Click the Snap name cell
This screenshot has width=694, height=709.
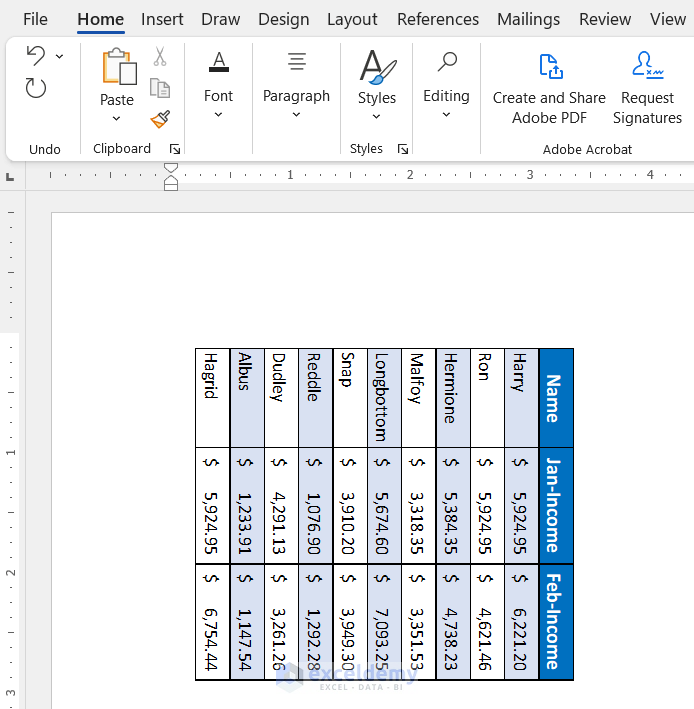pos(350,398)
